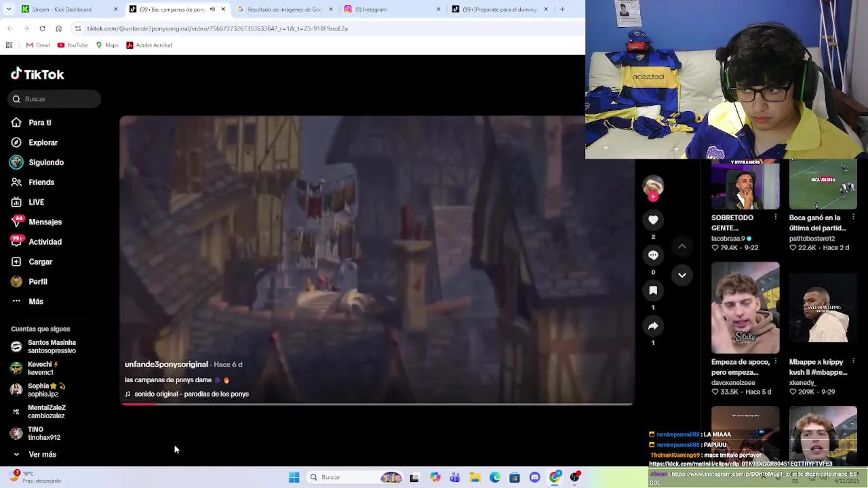
Task: Open Windows Start menu
Action: [294, 477]
